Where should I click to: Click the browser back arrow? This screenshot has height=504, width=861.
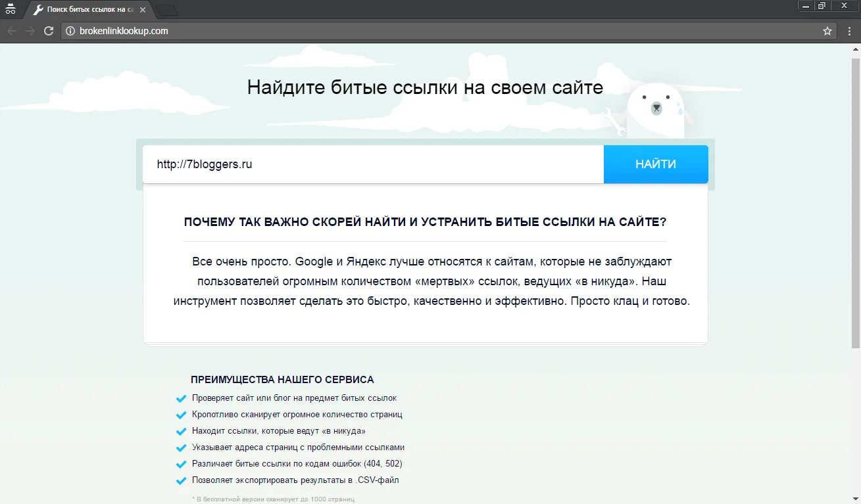tap(12, 31)
